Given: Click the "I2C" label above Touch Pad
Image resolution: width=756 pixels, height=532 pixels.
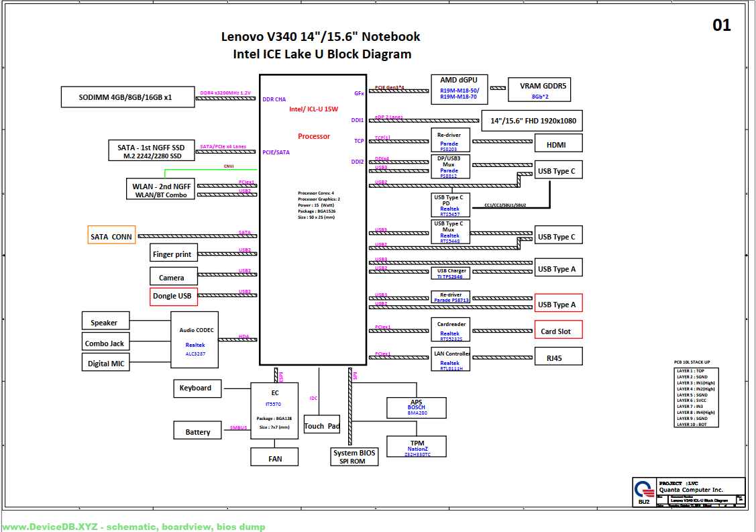Looking at the screenshot, I should 313,398.
